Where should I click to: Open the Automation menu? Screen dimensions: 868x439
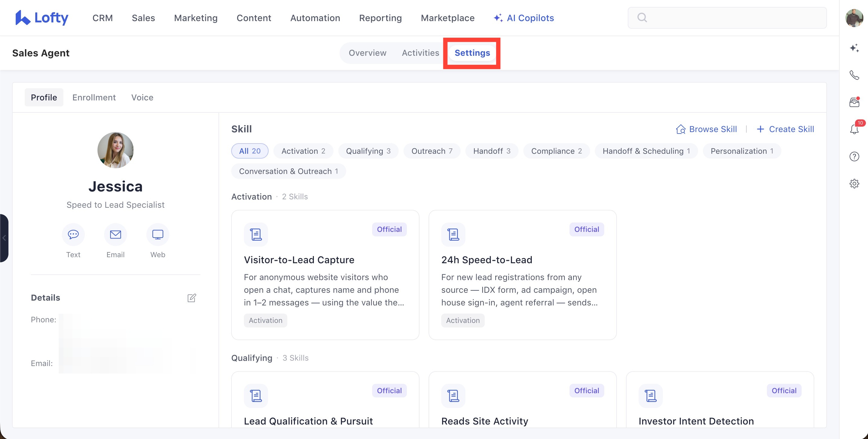coord(315,18)
